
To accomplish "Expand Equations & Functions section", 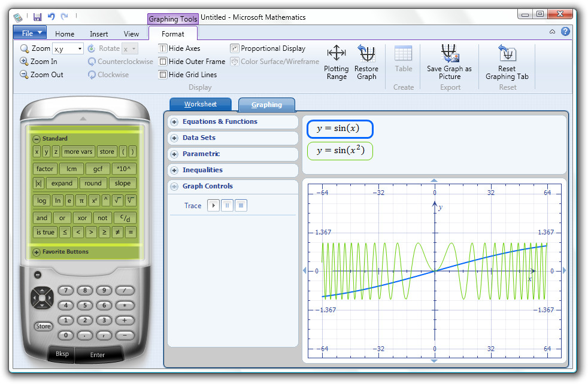I will tap(174, 122).
